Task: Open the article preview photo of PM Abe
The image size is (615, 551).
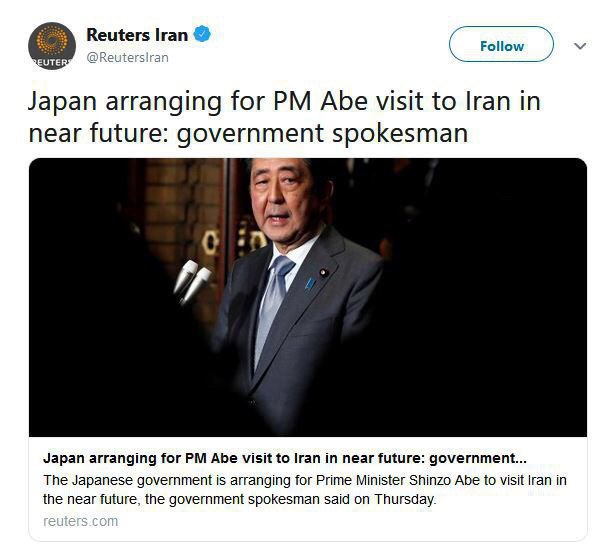Action: pos(308,297)
